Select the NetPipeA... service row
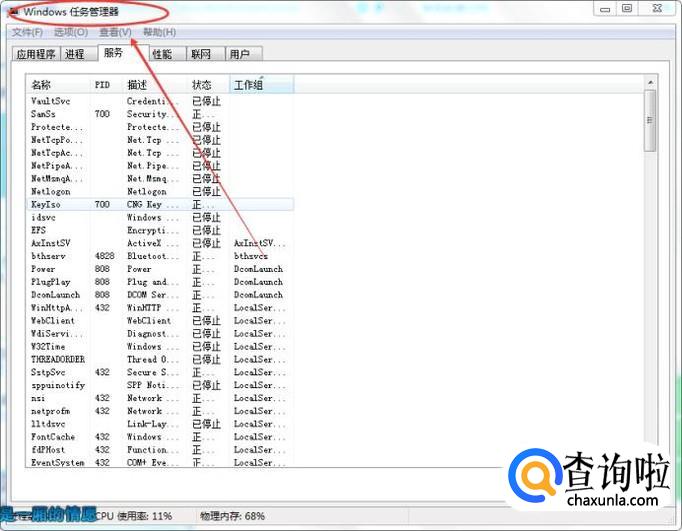The image size is (682, 531). coord(160,166)
